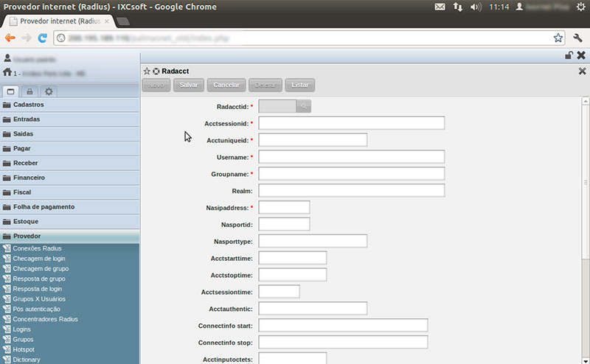The width and height of the screenshot is (590, 364).
Task: Open Conexões Radius menu item
Action: pos(37,248)
